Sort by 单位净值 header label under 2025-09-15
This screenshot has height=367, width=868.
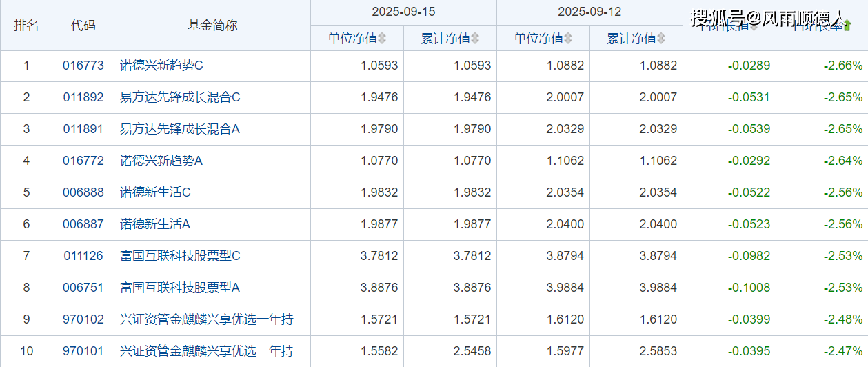[x=352, y=39]
